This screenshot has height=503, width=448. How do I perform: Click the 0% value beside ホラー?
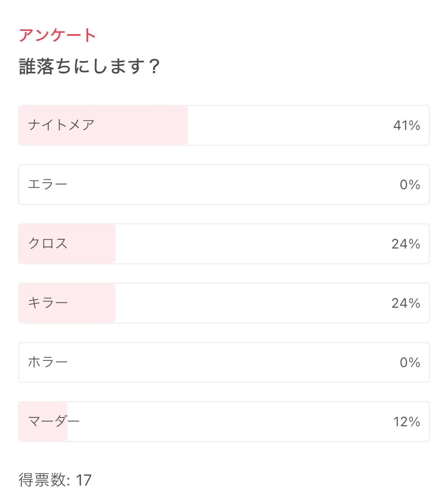click(410, 362)
